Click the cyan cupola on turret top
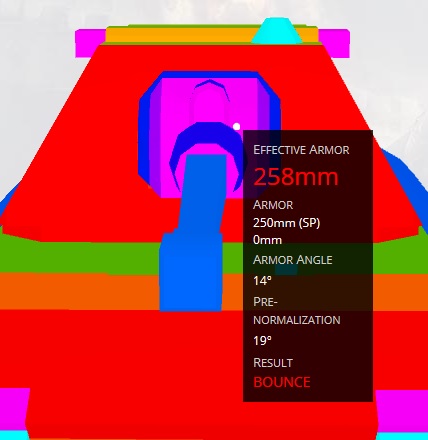 click(x=276, y=31)
